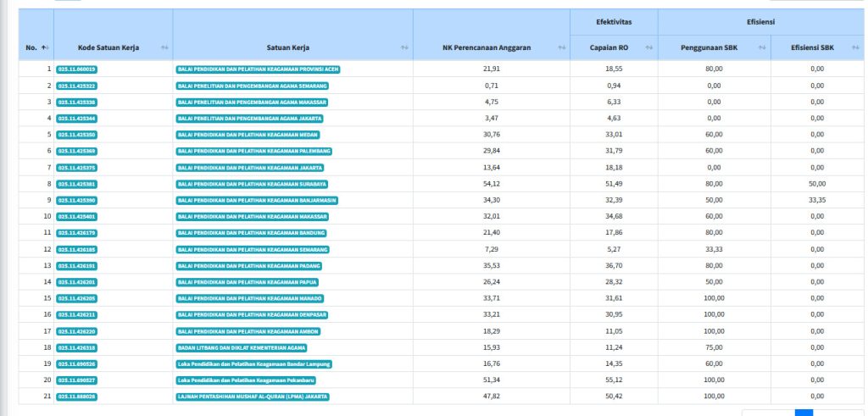Click code badge 025.11.425369

tap(77, 151)
